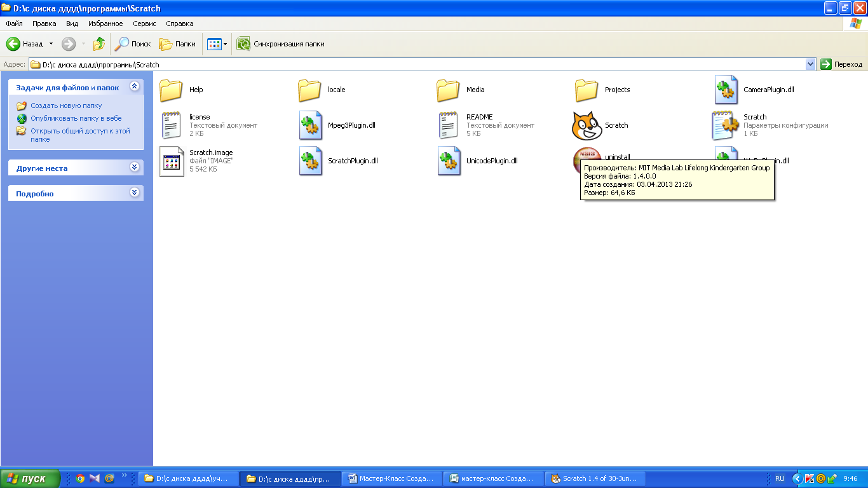Click Опубликовать папку в вебе link
Image resolution: width=868 pixels, height=488 pixels.
click(x=76, y=119)
